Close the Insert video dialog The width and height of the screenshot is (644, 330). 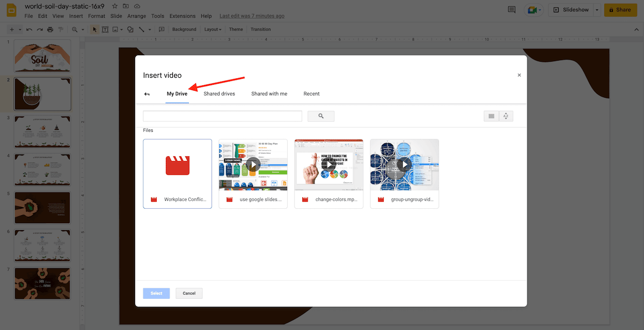[519, 75]
